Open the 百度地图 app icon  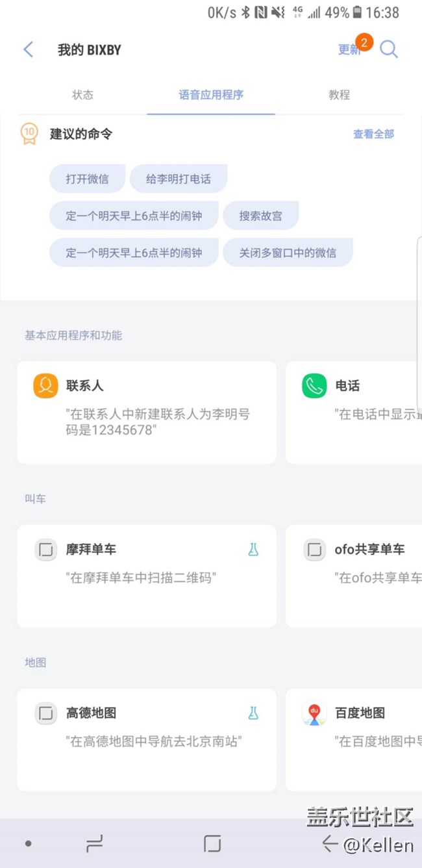[314, 713]
